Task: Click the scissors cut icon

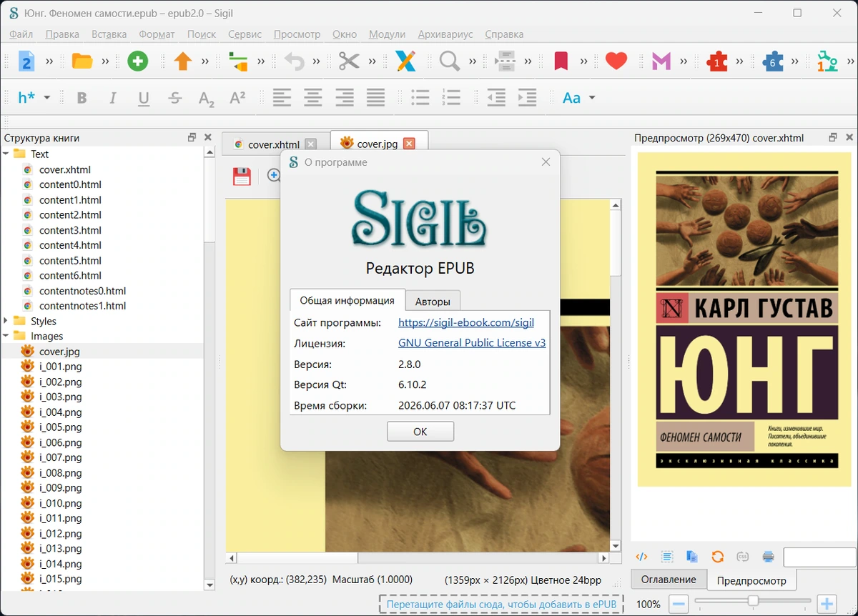Action: coord(349,61)
